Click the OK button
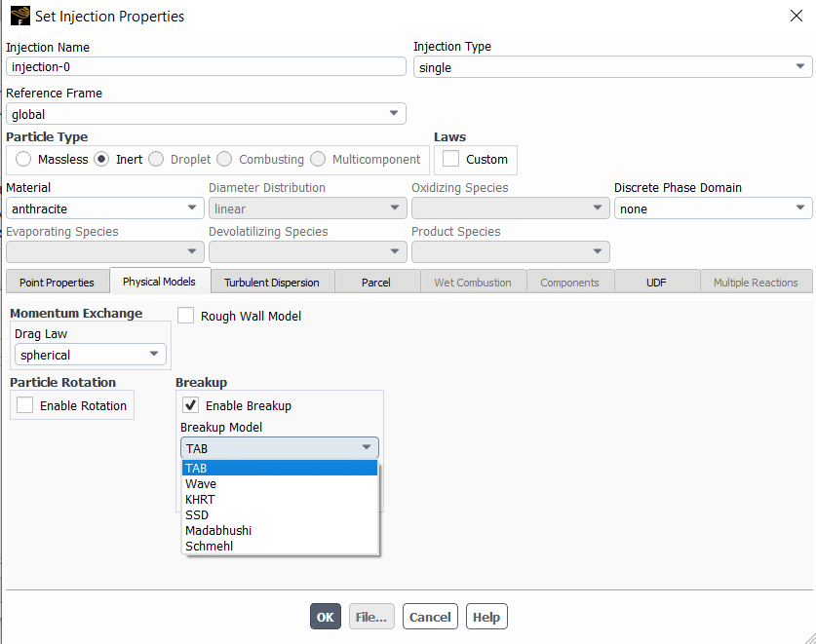816x644 pixels. coord(326,617)
